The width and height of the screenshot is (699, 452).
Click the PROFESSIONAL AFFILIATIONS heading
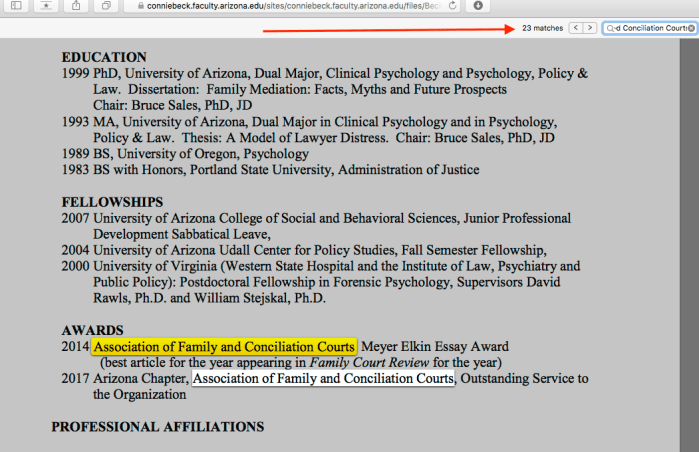tap(158, 426)
